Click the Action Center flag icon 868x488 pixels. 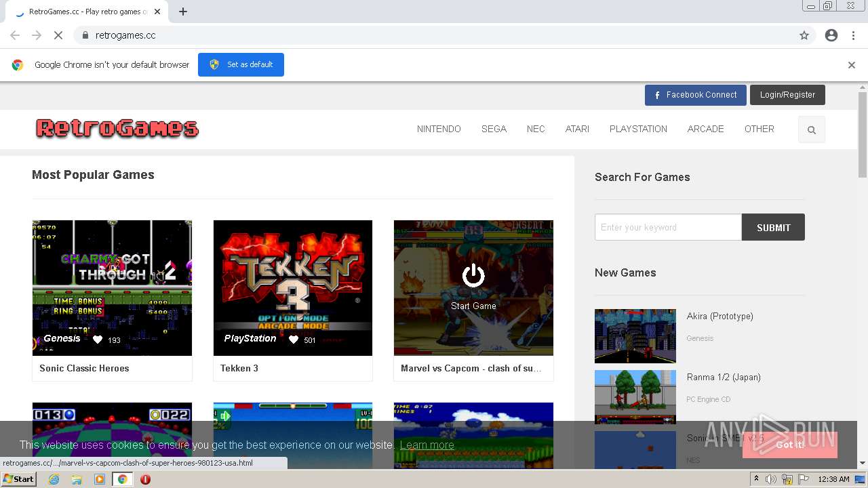coord(804,479)
